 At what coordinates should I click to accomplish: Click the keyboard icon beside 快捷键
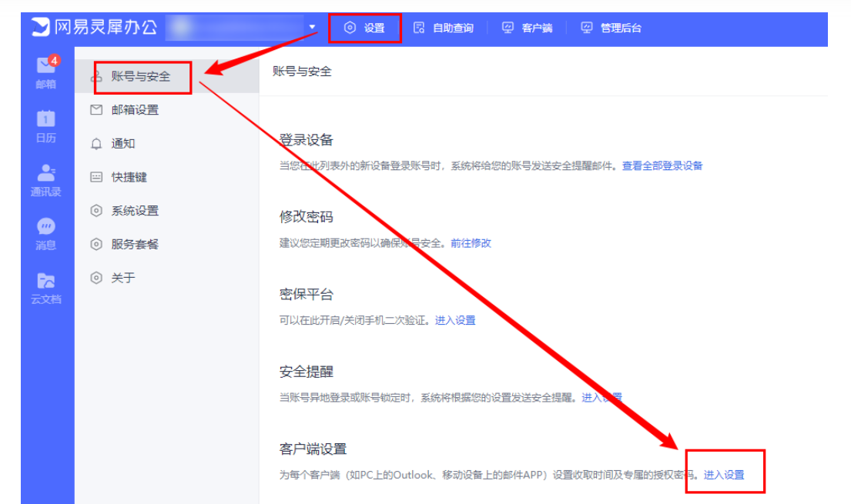[x=96, y=178]
